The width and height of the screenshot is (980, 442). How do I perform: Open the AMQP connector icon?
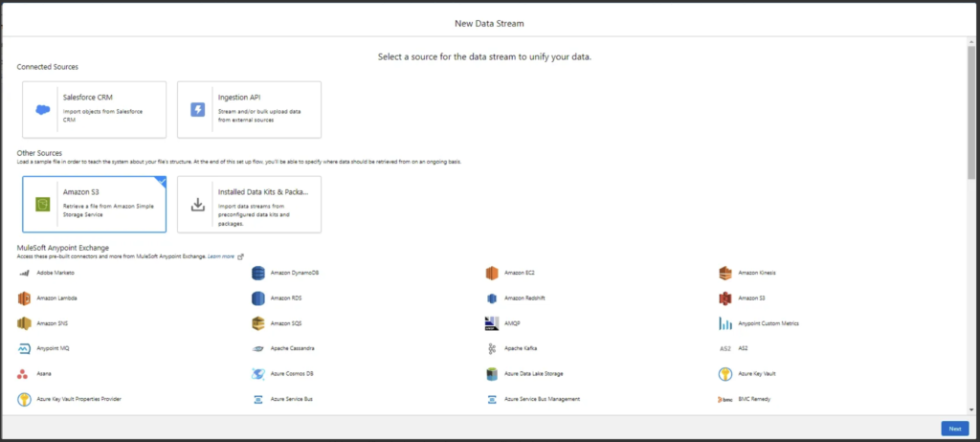(x=492, y=323)
